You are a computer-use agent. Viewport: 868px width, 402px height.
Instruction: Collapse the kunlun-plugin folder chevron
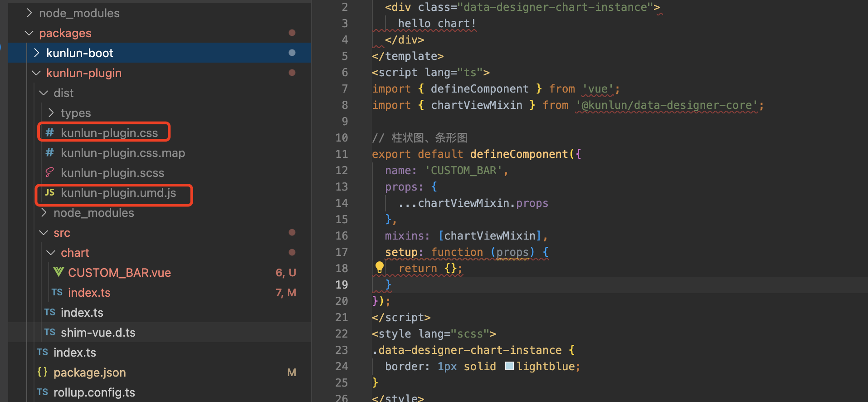tap(37, 73)
